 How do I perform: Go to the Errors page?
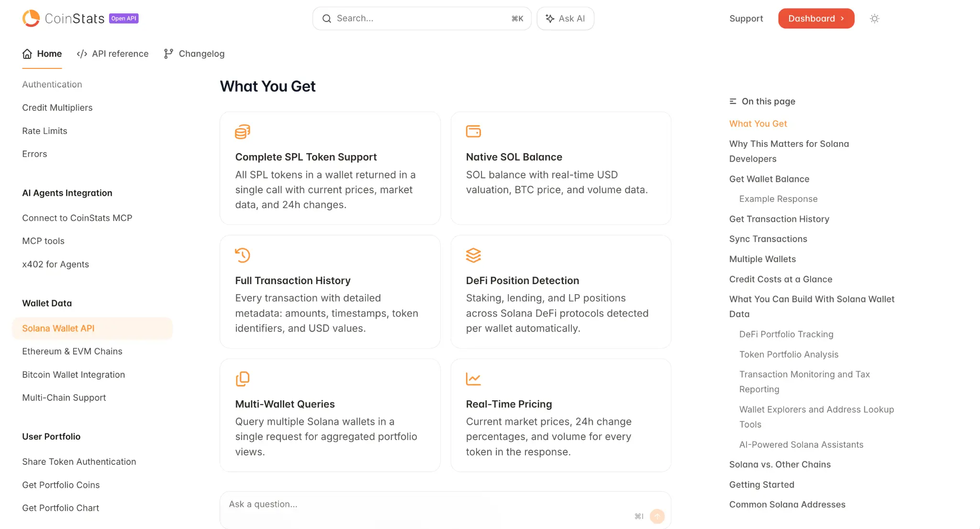click(x=34, y=154)
